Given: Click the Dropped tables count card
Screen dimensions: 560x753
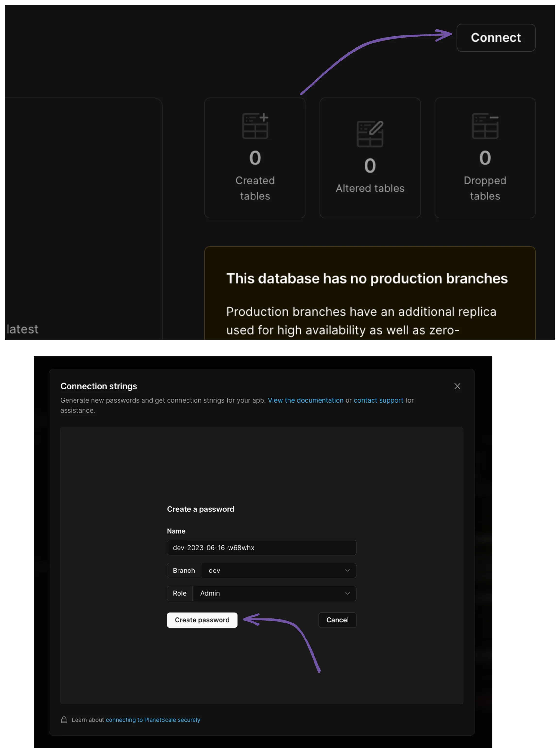Looking at the screenshot, I should point(485,158).
